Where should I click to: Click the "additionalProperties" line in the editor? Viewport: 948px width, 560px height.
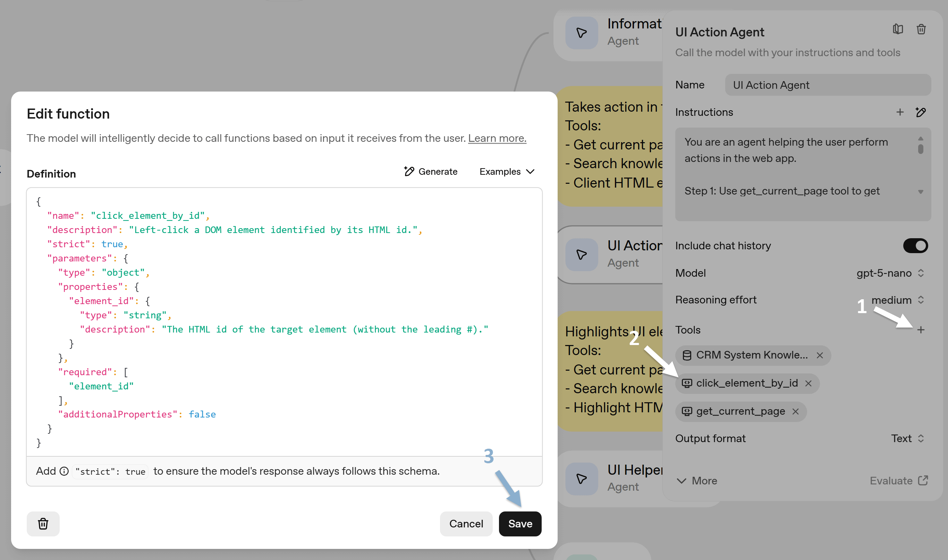137,414
